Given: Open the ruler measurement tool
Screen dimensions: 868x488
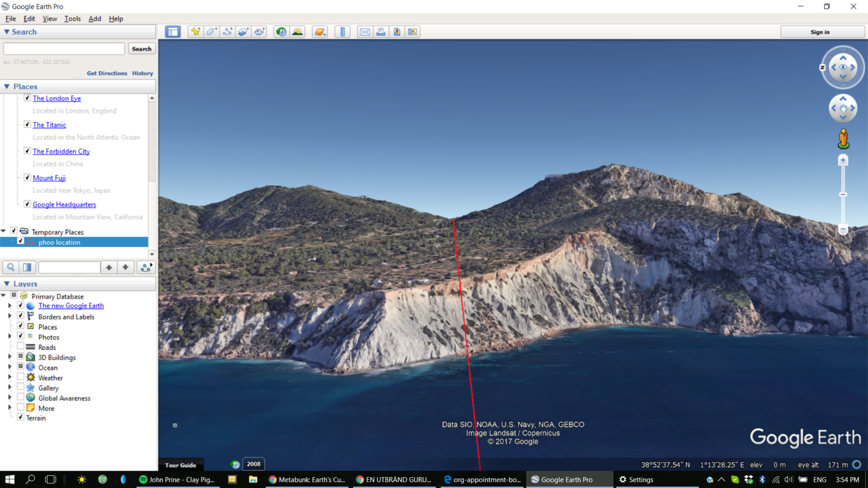Looking at the screenshot, I should [342, 32].
